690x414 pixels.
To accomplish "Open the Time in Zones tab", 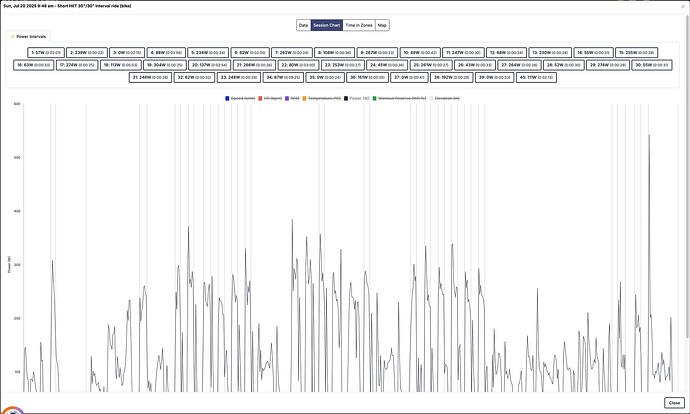I will 358,24.
